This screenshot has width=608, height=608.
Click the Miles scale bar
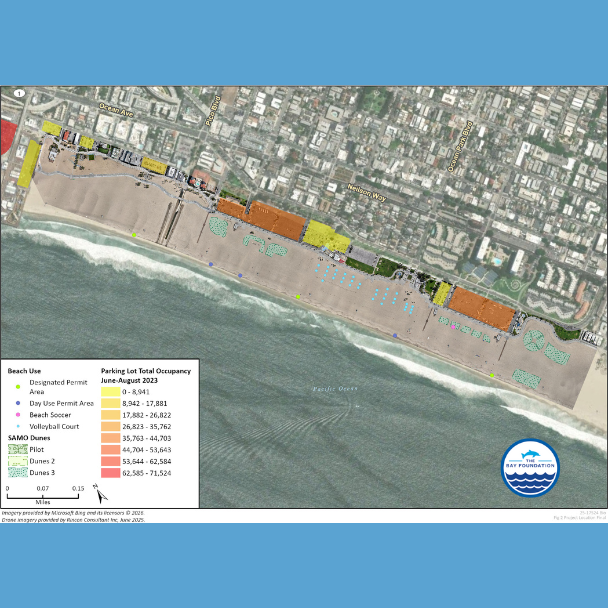45,495
